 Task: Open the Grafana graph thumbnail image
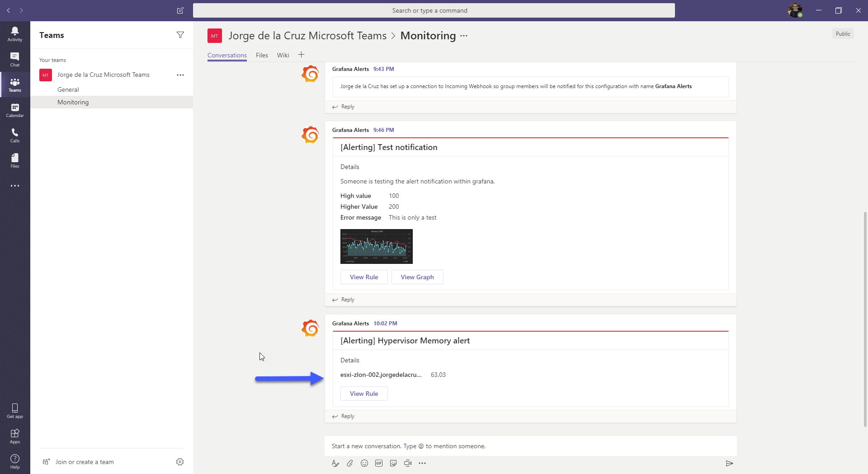(x=377, y=246)
